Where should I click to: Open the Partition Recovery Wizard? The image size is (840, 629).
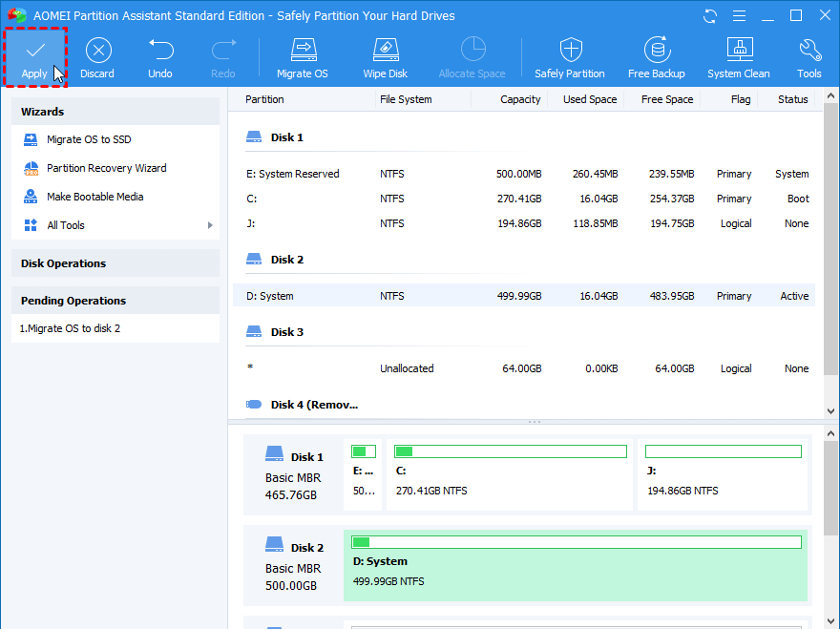(106, 168)
